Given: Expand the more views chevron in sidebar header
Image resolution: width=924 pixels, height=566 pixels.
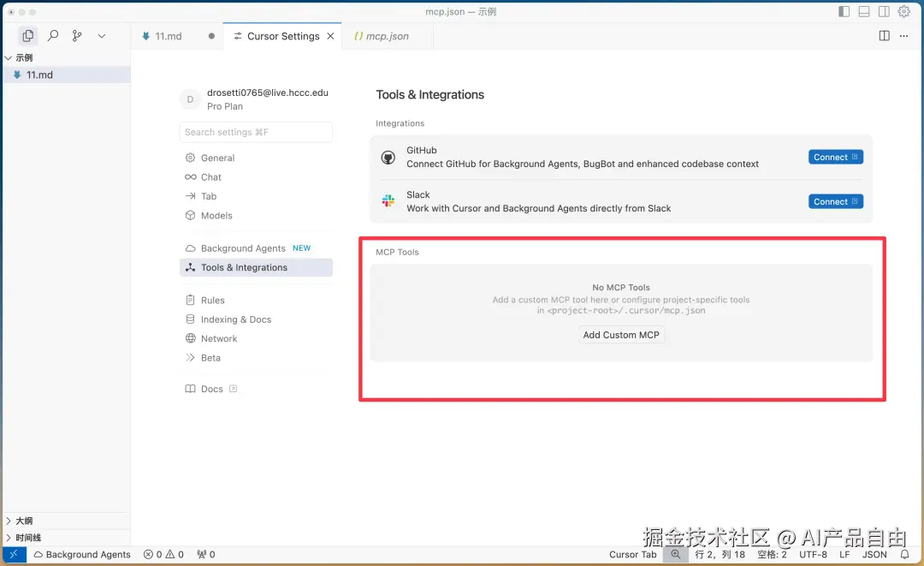Looking at the screenshot, I should pos(101,36).
